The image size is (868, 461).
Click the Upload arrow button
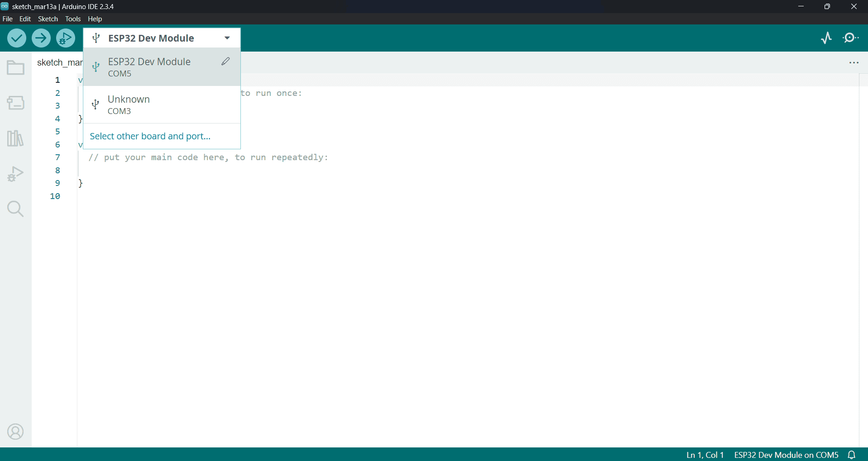tap(41, 38)
